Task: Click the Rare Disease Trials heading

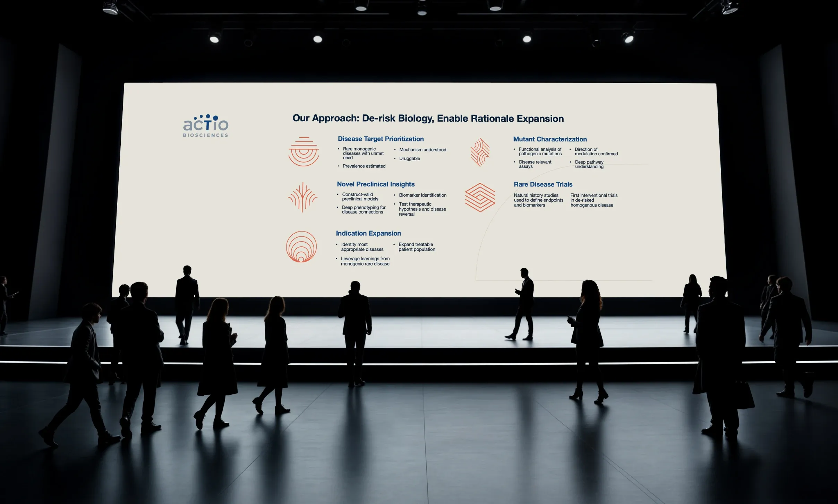Action: (543, 184)
